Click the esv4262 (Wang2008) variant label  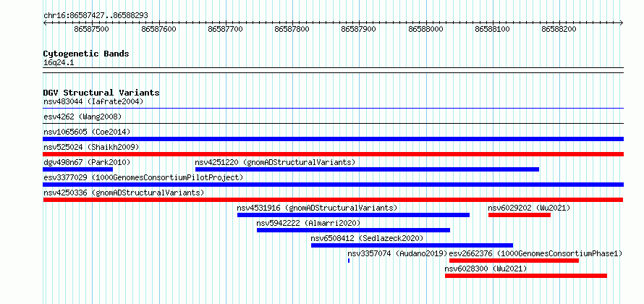[82, 117]
